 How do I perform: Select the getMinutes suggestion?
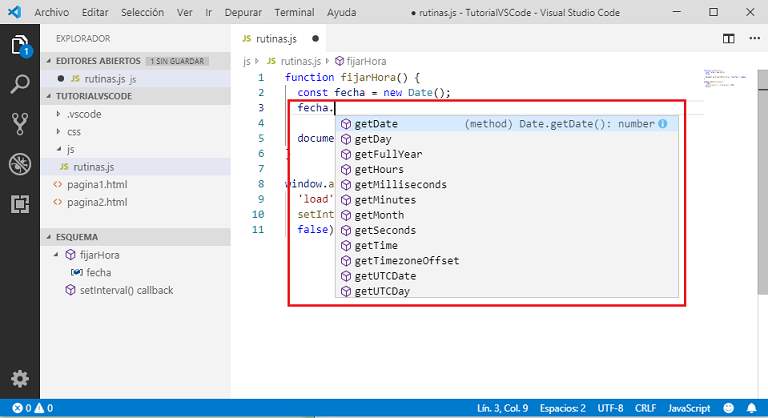(x=507, y=200)
